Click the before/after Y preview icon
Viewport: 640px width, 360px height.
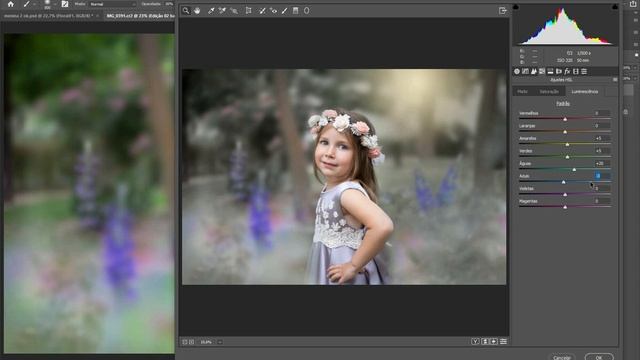[475, 341]
